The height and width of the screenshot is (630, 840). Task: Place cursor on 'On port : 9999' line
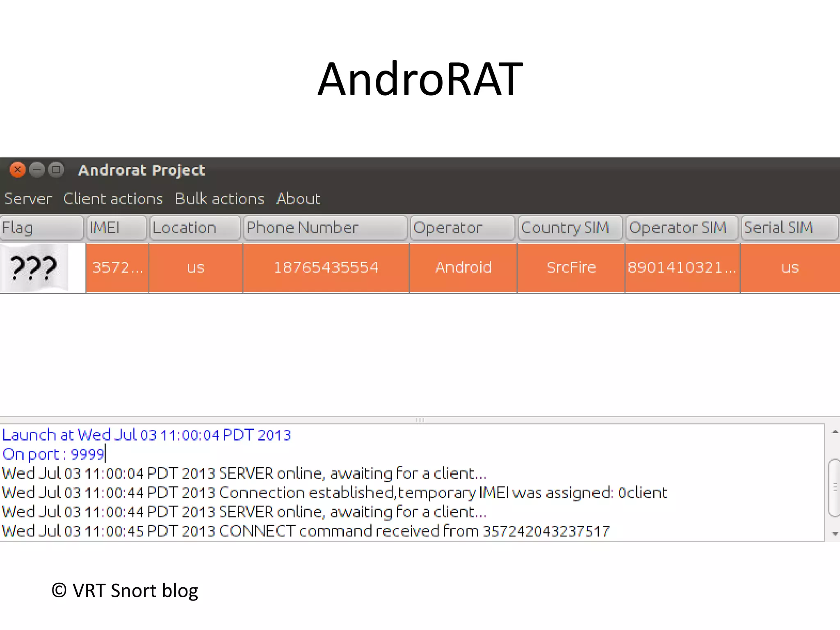[x=53, y=454]
